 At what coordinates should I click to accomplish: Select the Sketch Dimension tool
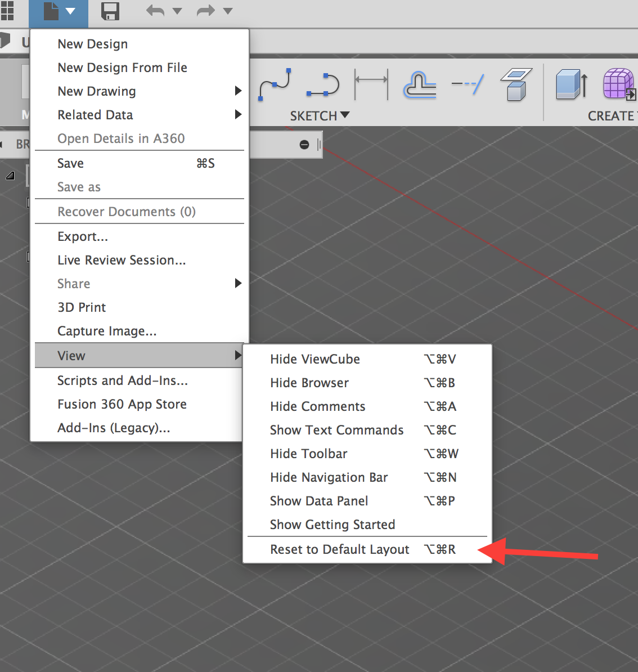[x=371, y=84]
